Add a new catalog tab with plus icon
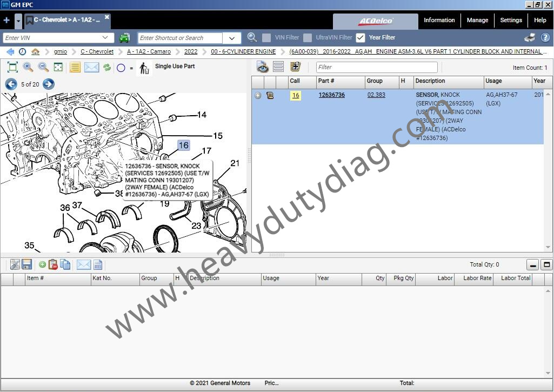Screen dimensions: 554x392 click(6, 20)
